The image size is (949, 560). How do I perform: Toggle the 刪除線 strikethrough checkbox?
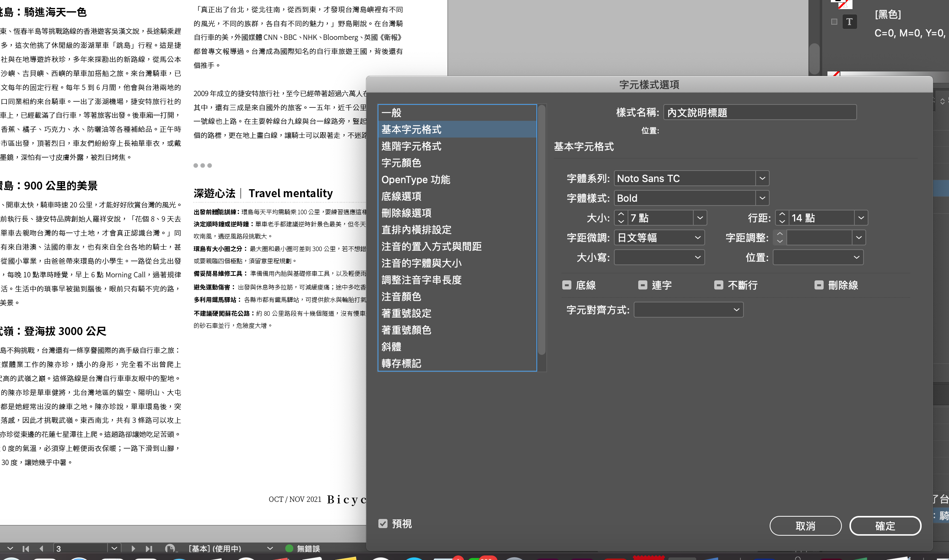click(819, 285)
